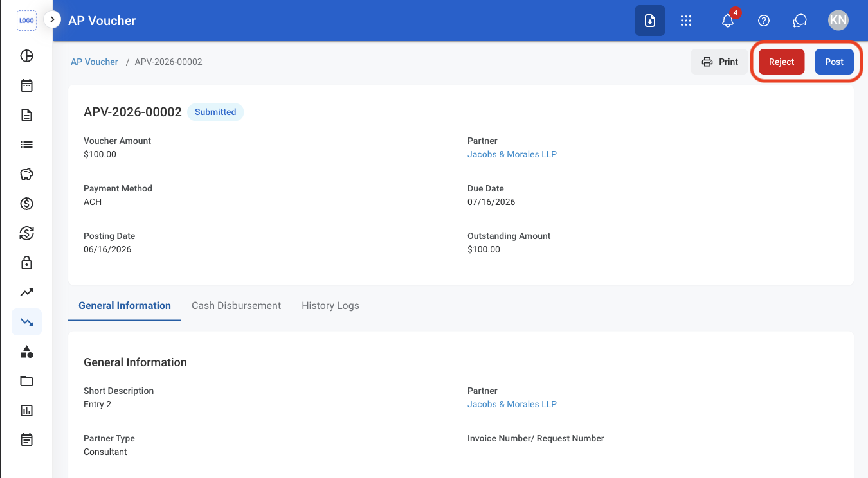Click the Due Date value 07/16/2026
The image size is (868, 478).
491,202
